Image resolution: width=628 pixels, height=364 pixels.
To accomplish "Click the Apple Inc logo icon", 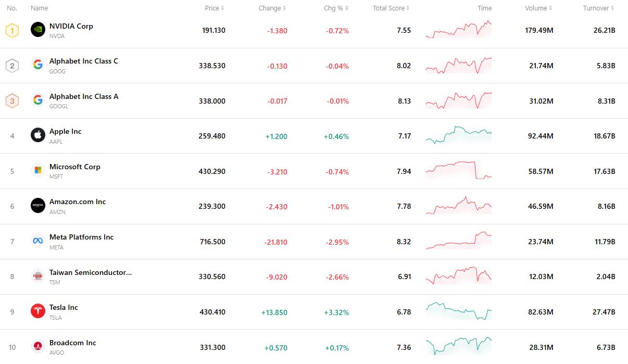I will point(38,135).
